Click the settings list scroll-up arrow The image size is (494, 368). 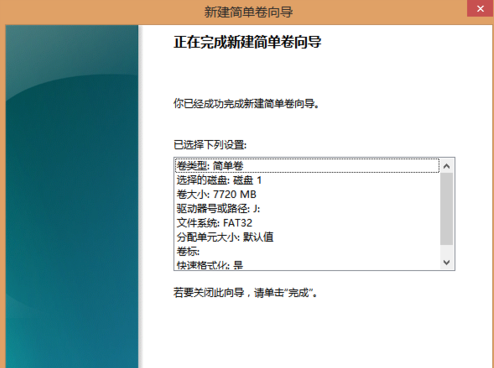447,166
